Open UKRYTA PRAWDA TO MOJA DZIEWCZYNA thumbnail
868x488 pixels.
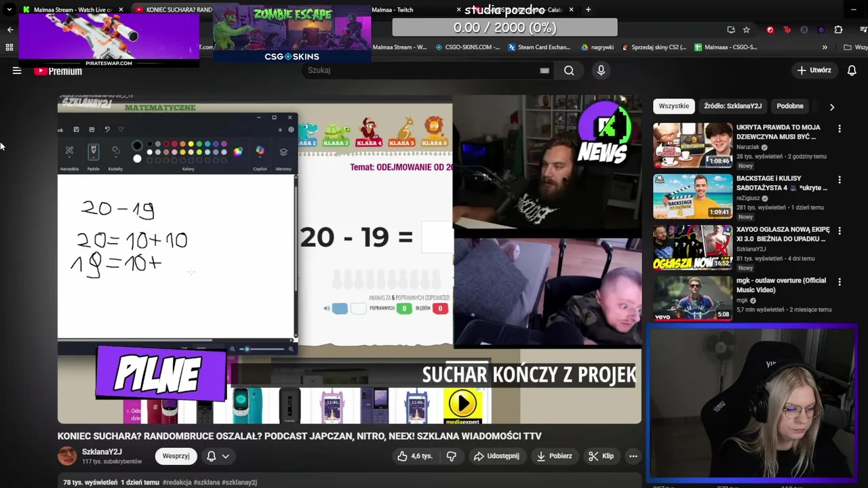692,145
